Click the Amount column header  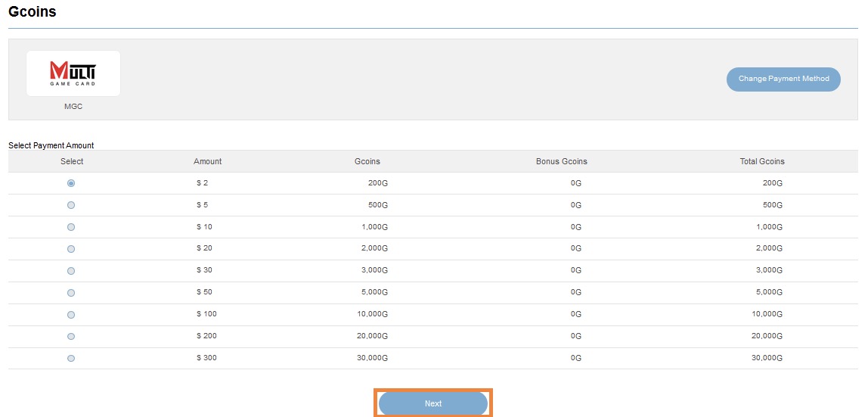click(x=208, y=161)
